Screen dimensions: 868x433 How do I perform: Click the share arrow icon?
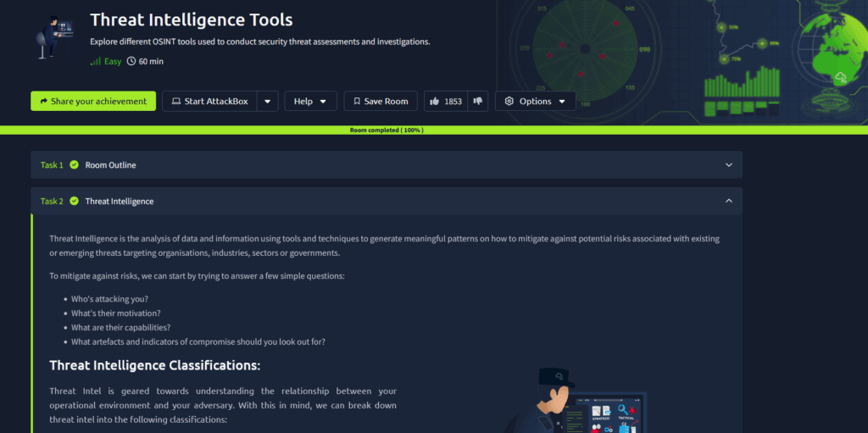(44, 102)
